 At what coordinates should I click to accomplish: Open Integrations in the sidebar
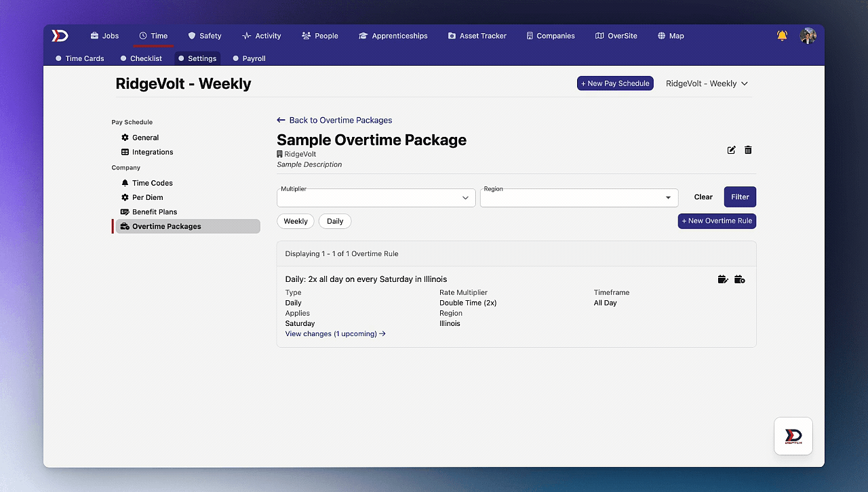(x=147, y=152)
